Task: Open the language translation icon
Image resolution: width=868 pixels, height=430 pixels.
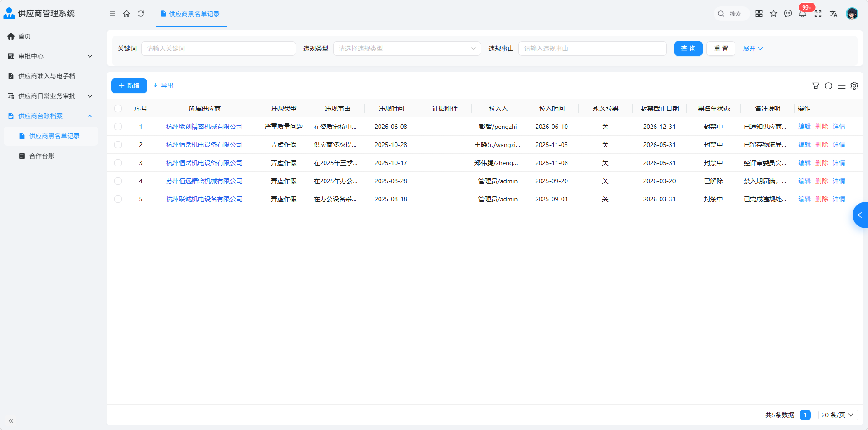Action: pos(833,14)
